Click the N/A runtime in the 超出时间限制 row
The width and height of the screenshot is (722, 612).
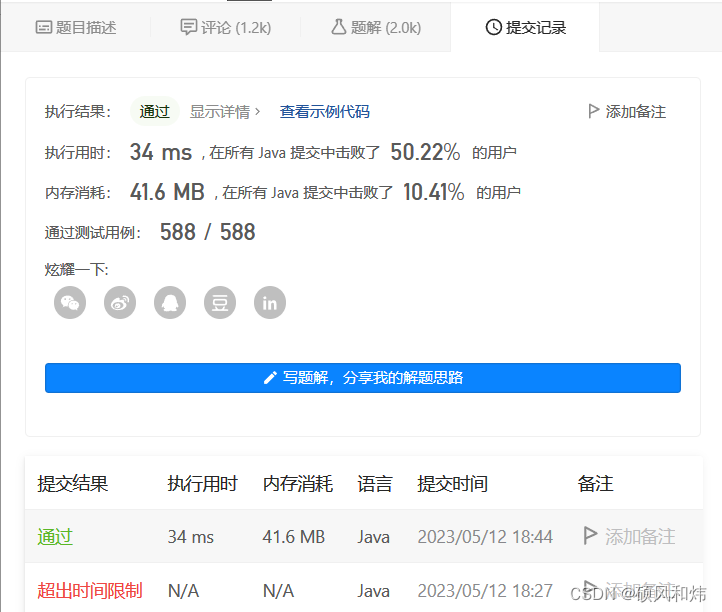pyautogui.click(x=183, y=590)
